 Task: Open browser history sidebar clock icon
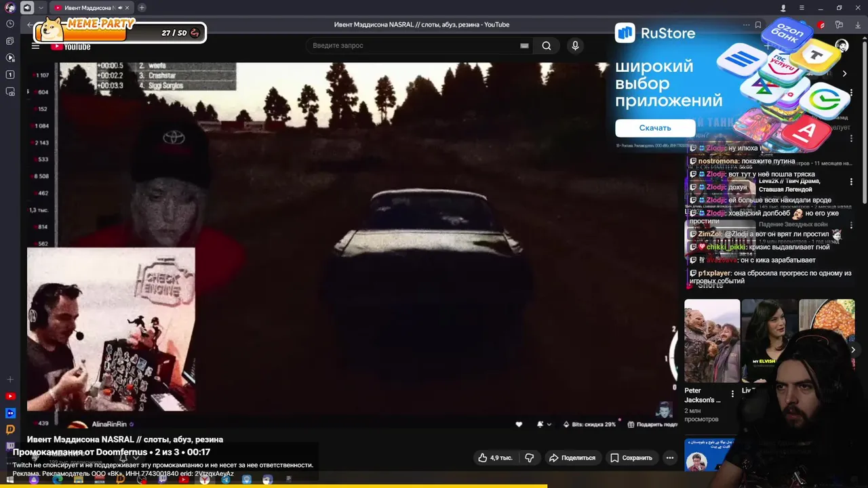pyautogui.click(x=10, y=24)
